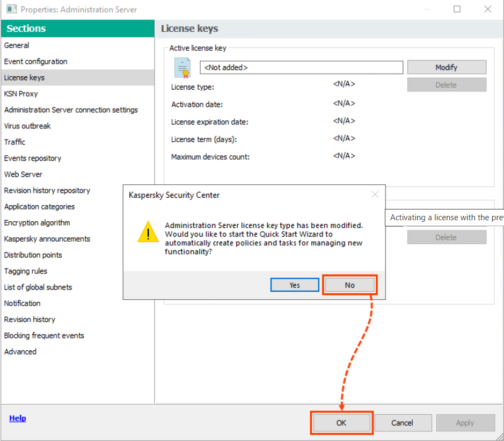The image size is (504, 441).
Task: Click the <N/A> value for Maximum devices count
Action: [x=344, y=156]
